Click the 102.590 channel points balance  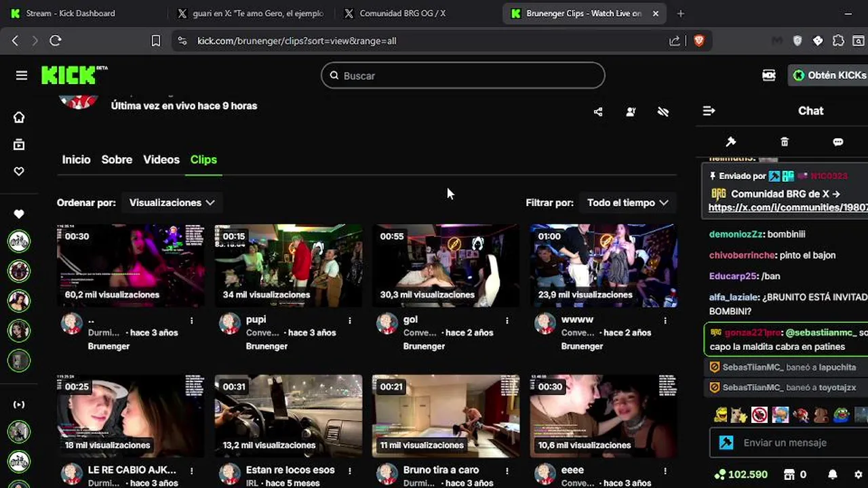click(x=741, y=474)
